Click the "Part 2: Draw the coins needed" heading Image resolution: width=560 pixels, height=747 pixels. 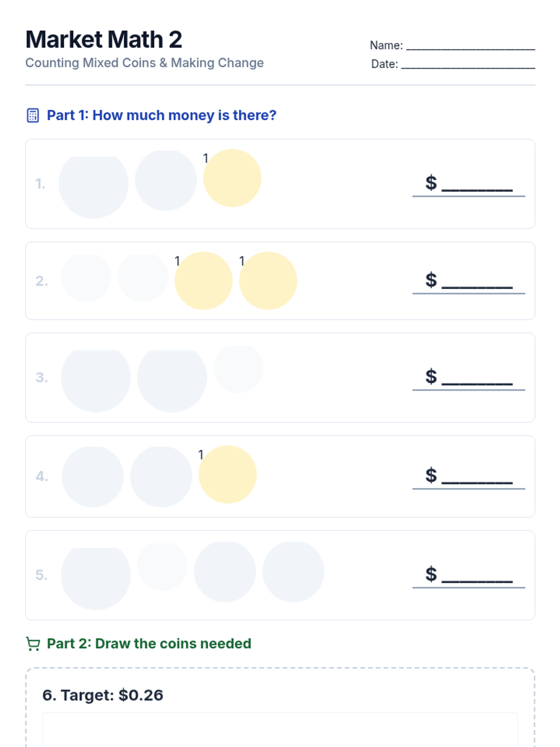tap(149, 644)
